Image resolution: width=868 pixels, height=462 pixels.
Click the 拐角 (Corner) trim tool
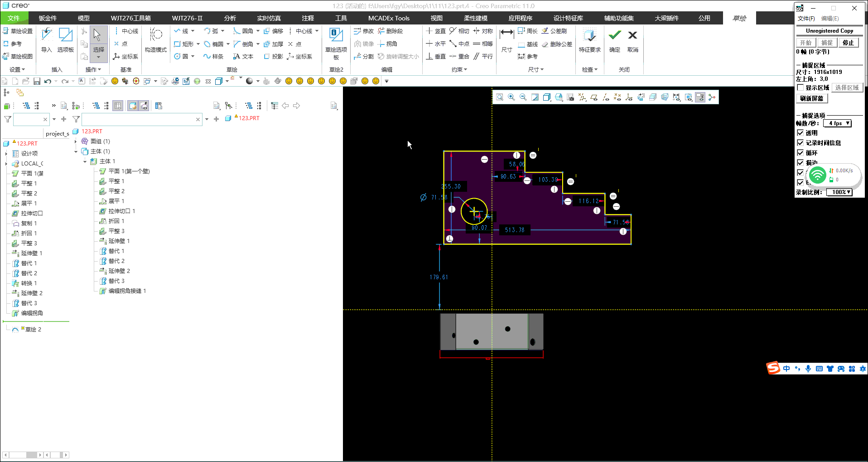point(388,44)
